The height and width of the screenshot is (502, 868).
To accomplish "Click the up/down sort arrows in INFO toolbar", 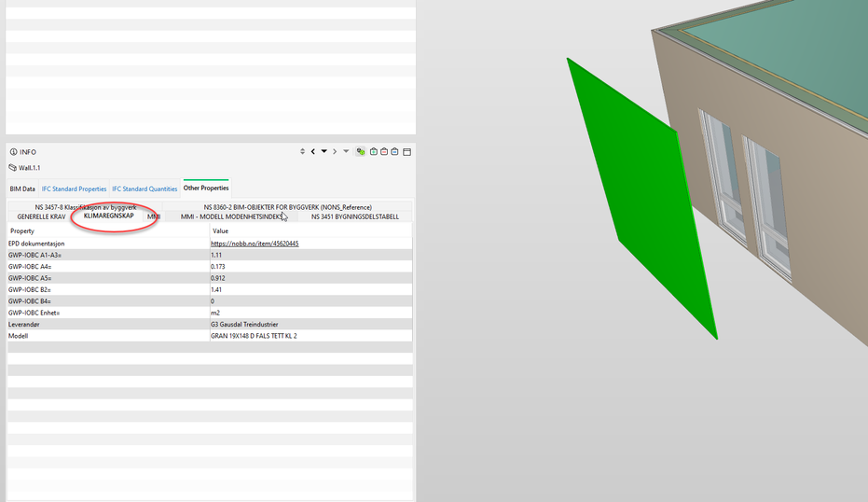I will pyautogui.click(x=302, y=151).
